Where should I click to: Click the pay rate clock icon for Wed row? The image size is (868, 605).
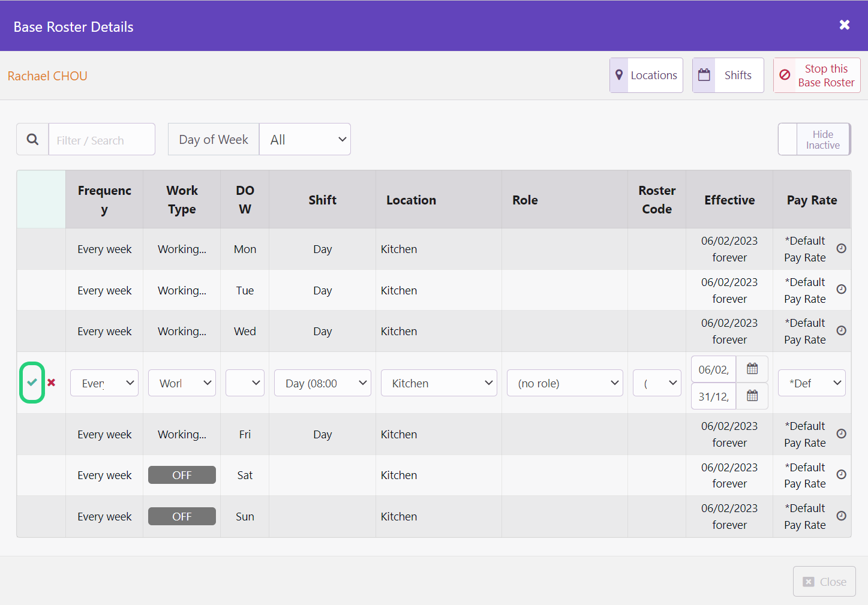tap(842, 330)
